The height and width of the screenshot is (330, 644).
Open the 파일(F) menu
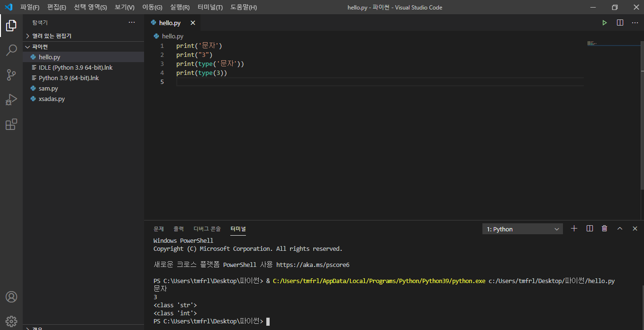tap(30, 7)
